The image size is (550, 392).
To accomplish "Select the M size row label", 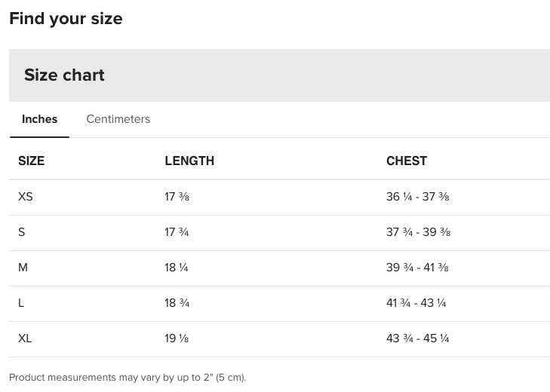I will click(x=23, y=268).
